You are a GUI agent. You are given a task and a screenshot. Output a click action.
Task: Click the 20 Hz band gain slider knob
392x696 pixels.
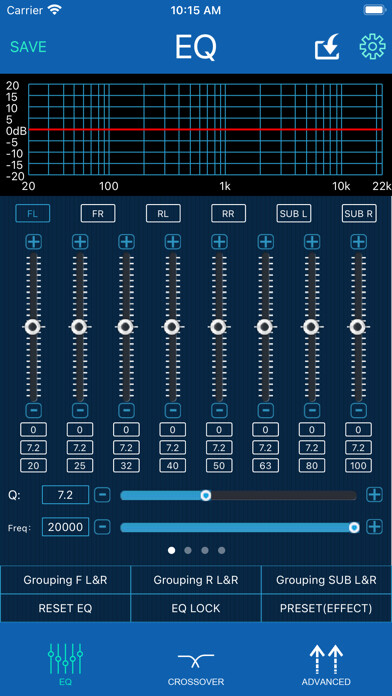pyautogui.click(x=32, y=327)
